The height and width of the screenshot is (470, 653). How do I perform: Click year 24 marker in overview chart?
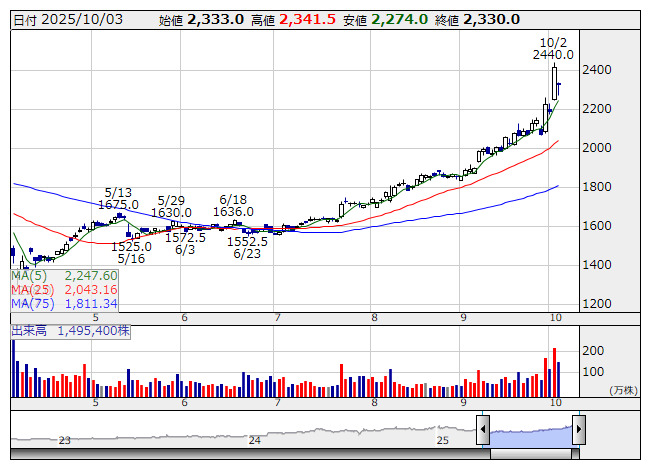click(254, 440)
